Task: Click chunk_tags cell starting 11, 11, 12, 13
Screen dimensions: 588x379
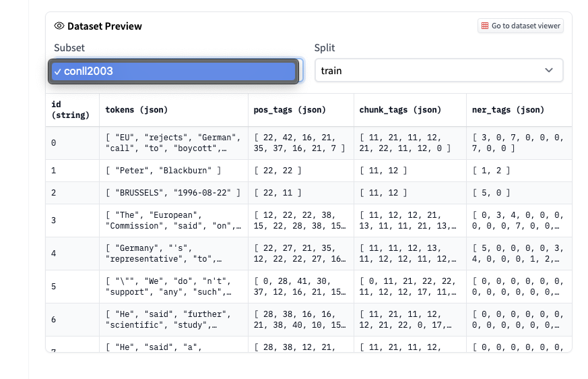Action: [x=410, y=254]
